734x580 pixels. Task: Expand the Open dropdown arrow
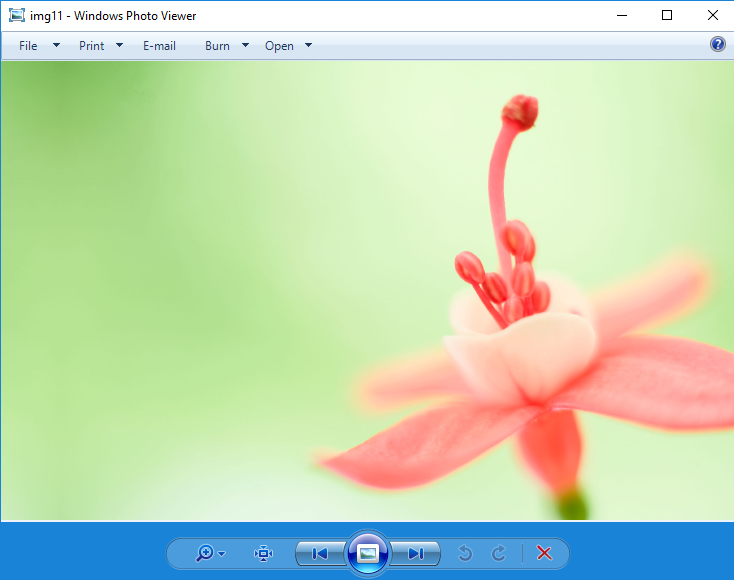tap(308, 45)
